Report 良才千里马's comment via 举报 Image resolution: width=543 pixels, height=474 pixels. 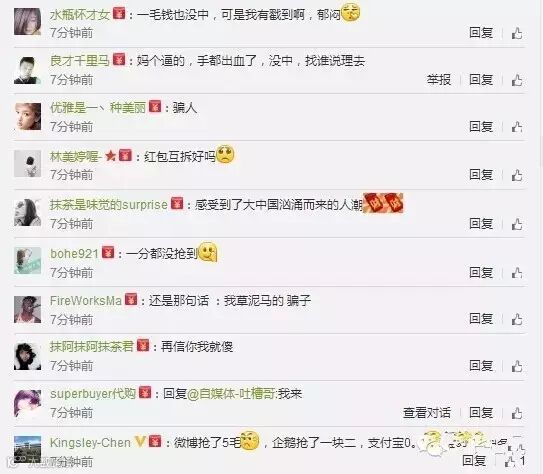click(x=439, y=80)
